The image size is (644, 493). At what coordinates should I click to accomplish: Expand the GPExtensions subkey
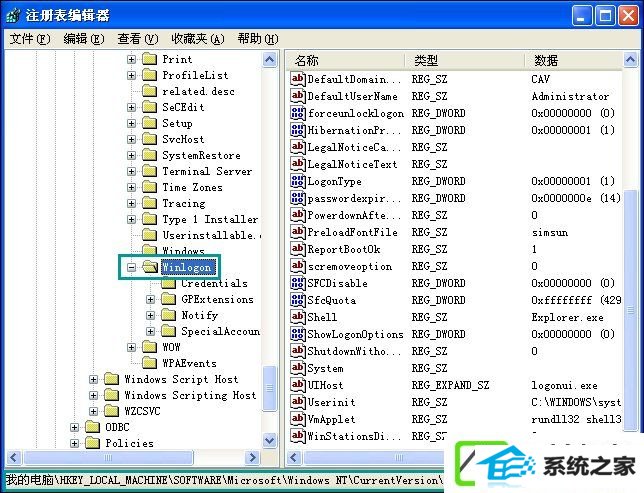click(x=150, y=299)
